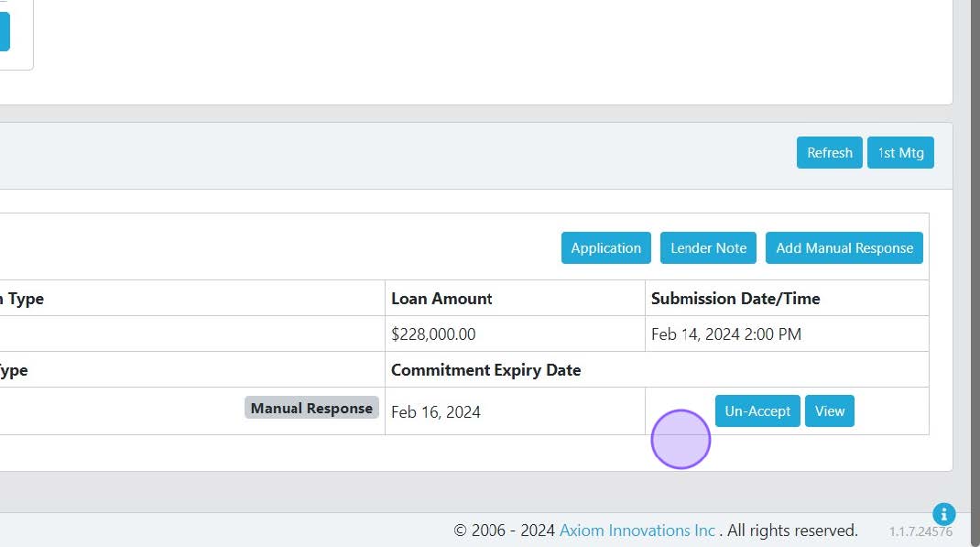
Task: Open the Application button
Action: click(605, 248)
